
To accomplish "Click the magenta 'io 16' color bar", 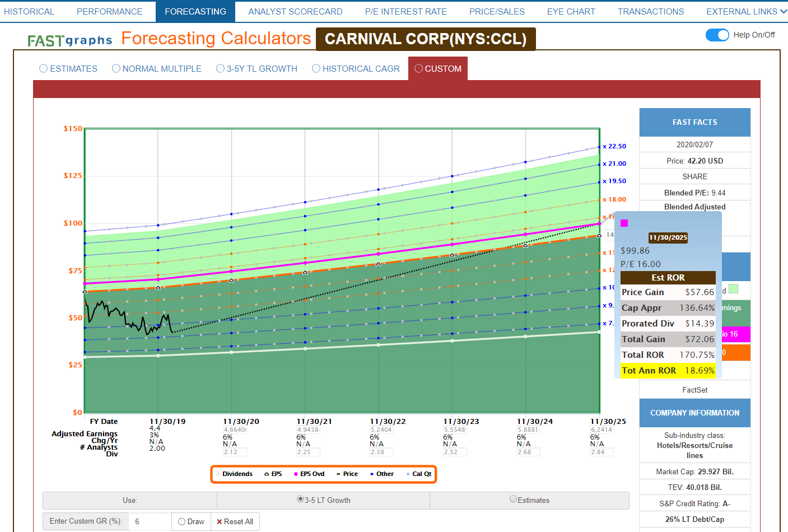I will [736, 334].
